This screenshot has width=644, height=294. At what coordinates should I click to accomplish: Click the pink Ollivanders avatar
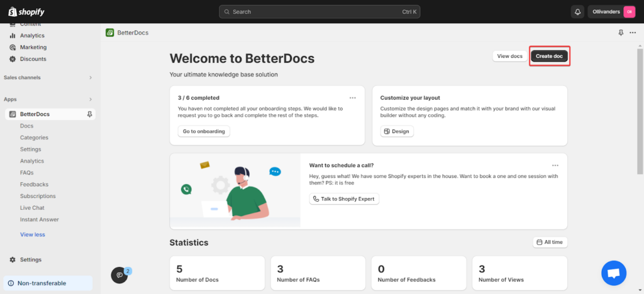629,12
